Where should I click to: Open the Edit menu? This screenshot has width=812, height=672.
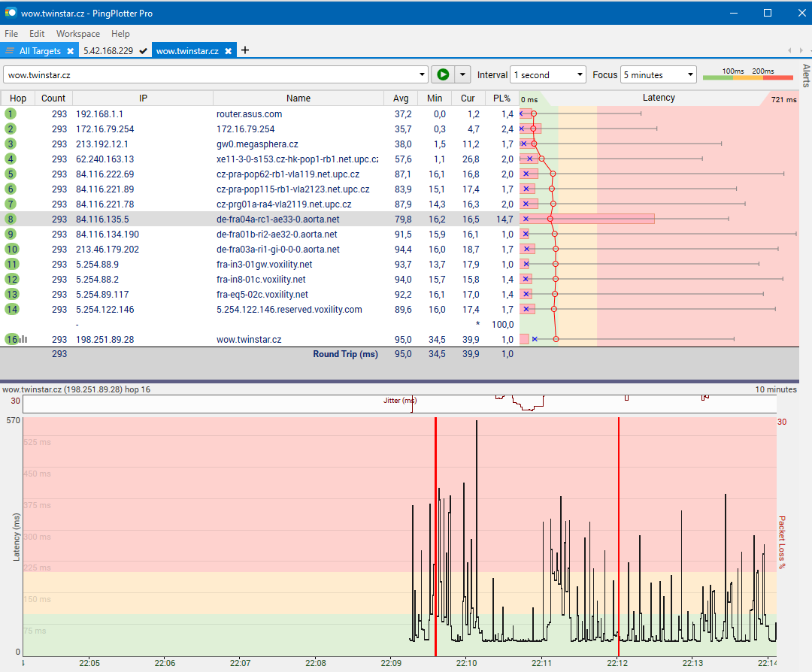pos(37,34)
